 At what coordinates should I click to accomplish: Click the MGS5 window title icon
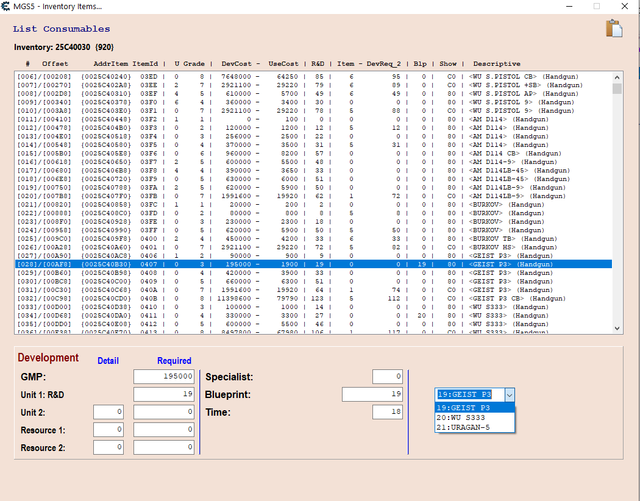[6, 6]
